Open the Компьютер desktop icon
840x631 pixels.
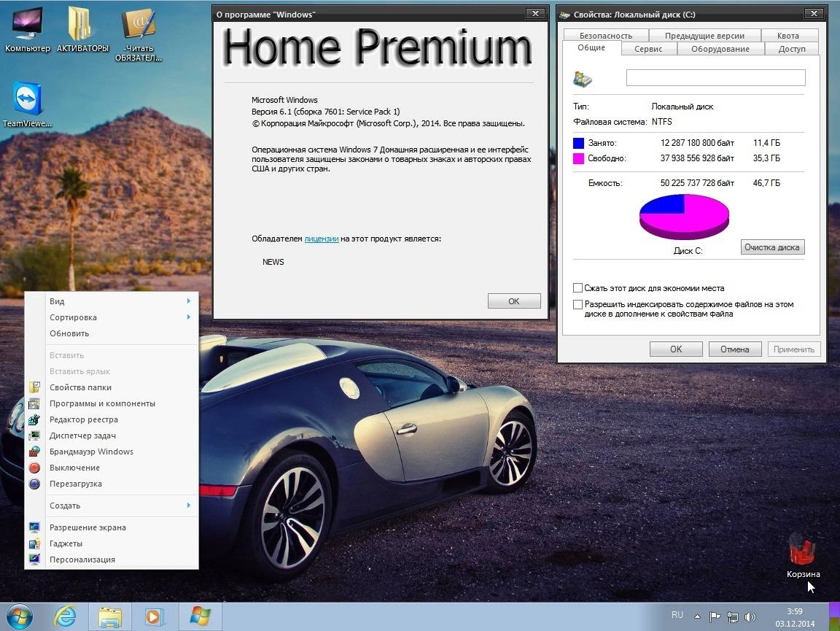27,28
